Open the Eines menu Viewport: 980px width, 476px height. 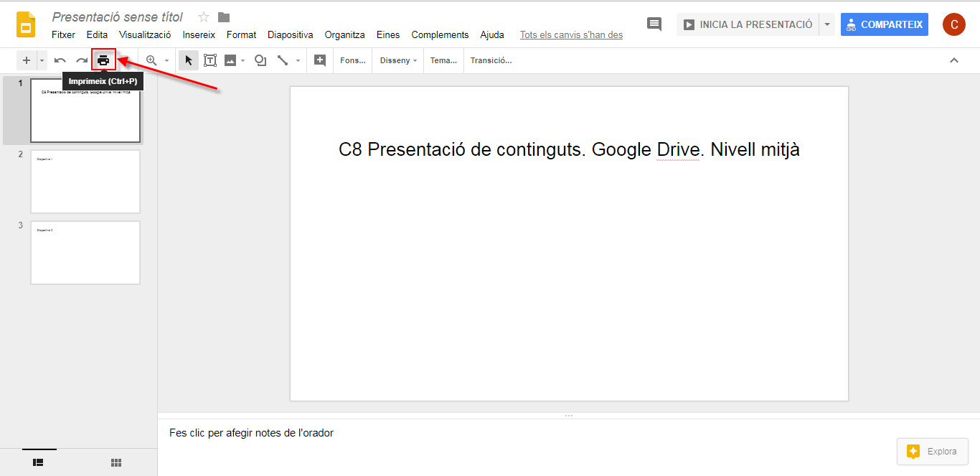[x=388, y=34]
